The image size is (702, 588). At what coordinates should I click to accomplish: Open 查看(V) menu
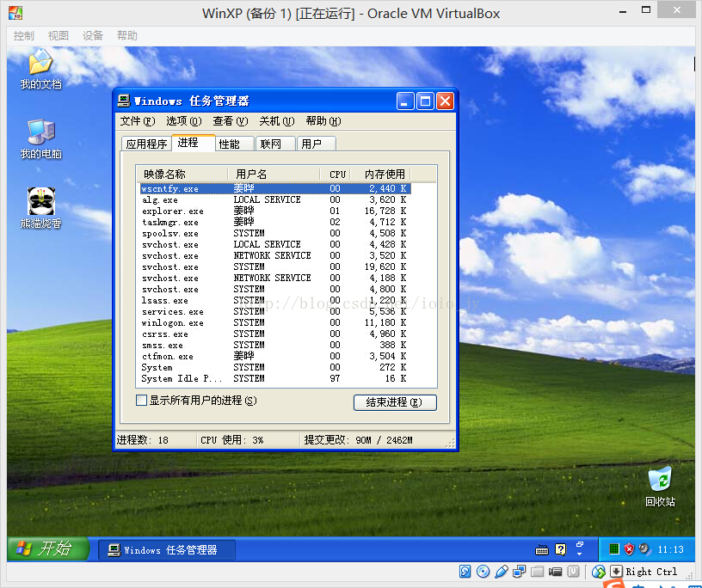230,121
